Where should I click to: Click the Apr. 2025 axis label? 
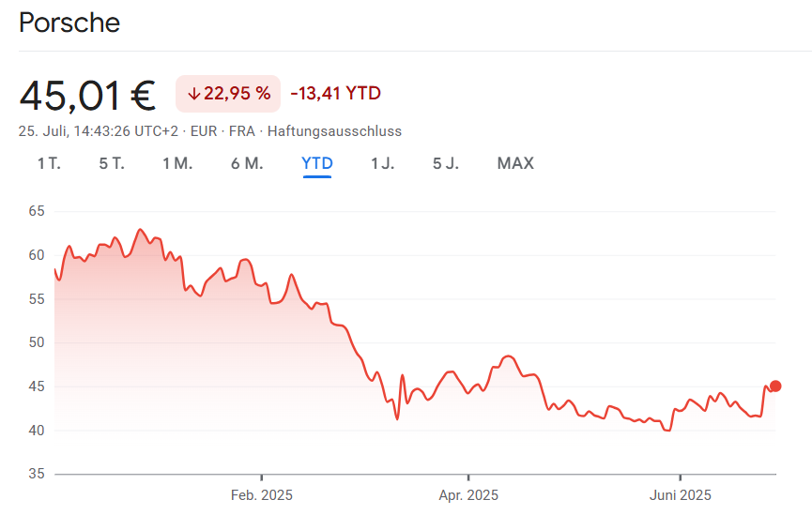coord(468,495)
